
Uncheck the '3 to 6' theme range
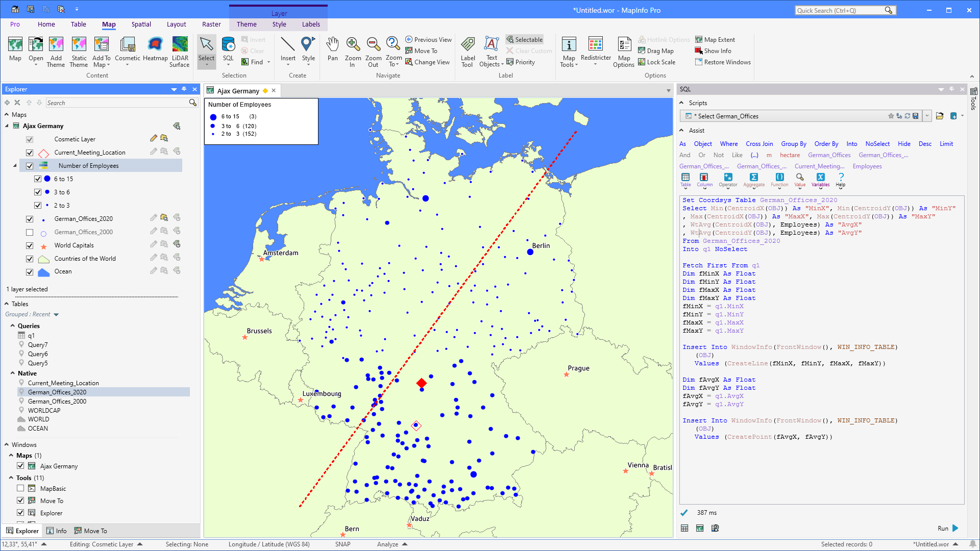38,192
